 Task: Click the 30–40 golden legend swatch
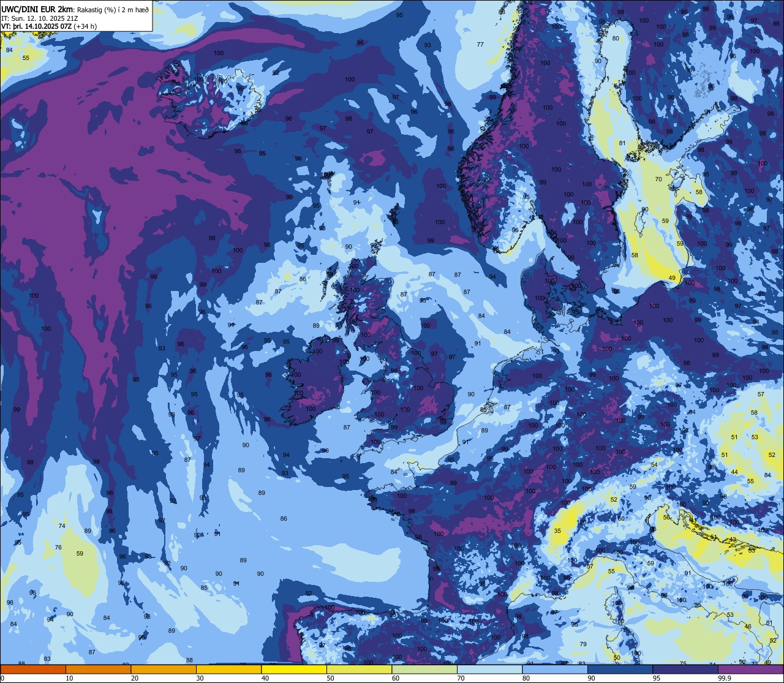(228, 670)
